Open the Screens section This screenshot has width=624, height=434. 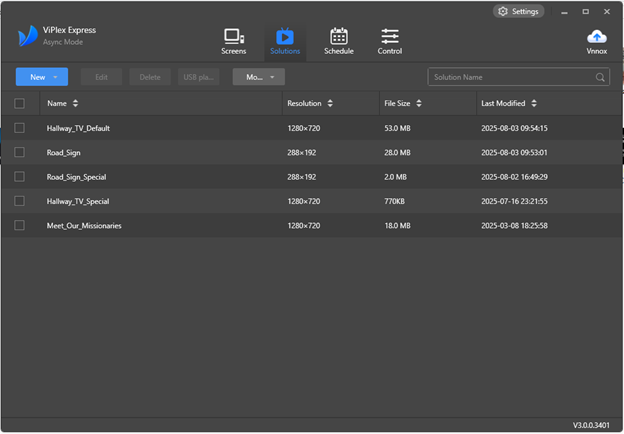pyautogui.click(x=234, y=41)
